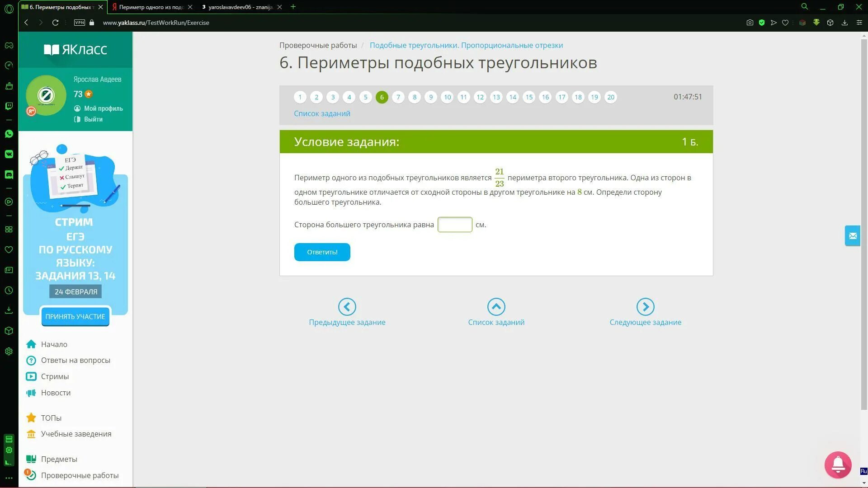Image resolution: width=868 pixels, height=488 pixels.
Task: Open the task list up-arrow icon
Action: coord(496,307)
